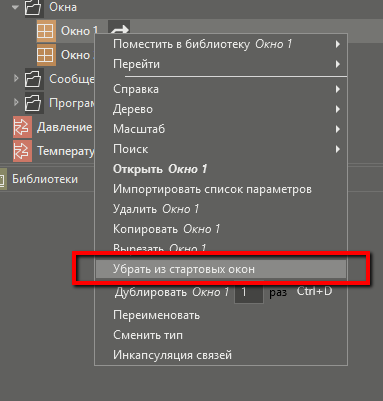
Task: Click the Температу... channel icon
Action: tap(22, 151)
